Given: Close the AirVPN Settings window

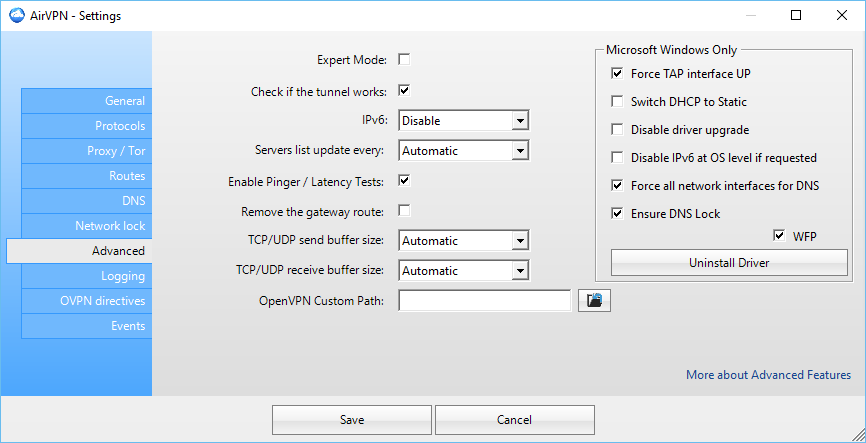Looking at the screenshot, I should tap(841, 15).
